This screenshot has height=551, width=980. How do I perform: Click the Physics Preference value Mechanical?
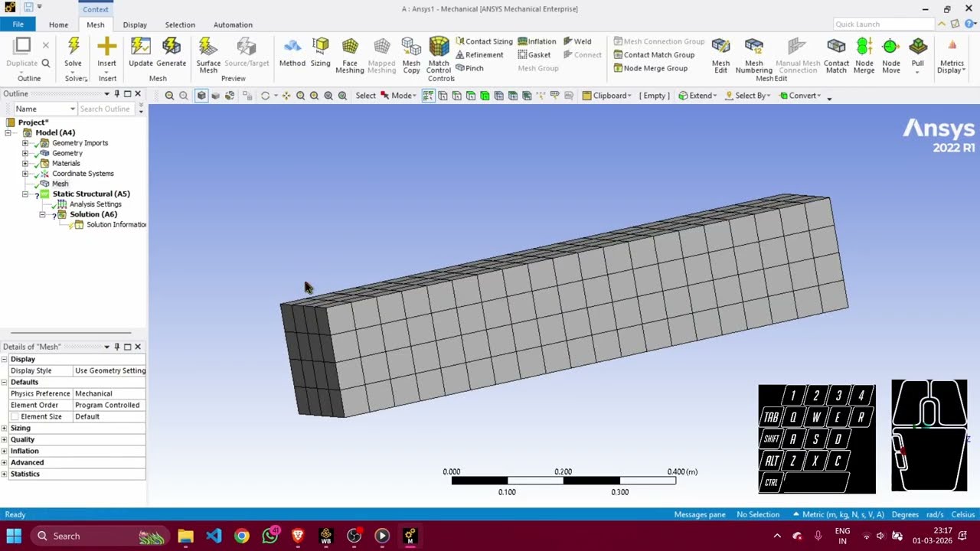[x=109, y=393]
